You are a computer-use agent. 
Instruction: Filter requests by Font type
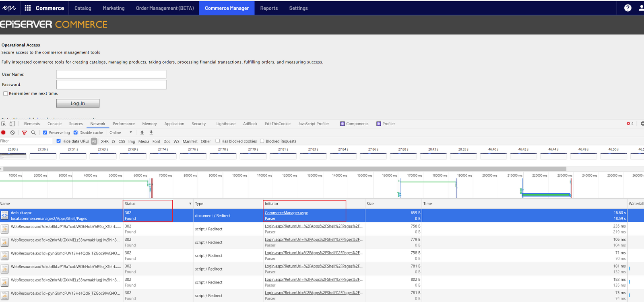[x=156, y=141]
